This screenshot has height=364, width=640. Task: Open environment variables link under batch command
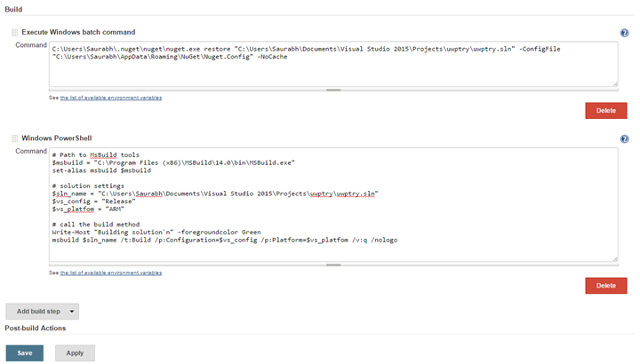(107, 98)
